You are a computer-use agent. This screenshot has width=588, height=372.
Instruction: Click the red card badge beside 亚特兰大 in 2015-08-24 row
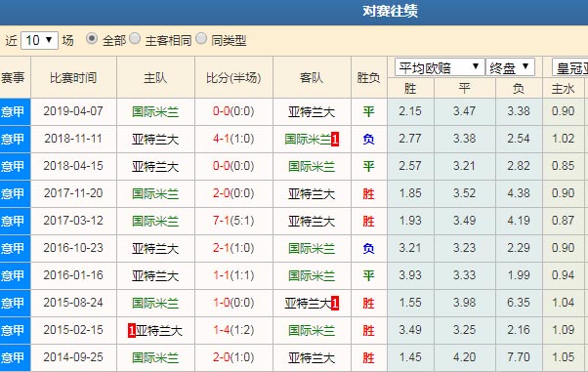[x=335, y=304]
